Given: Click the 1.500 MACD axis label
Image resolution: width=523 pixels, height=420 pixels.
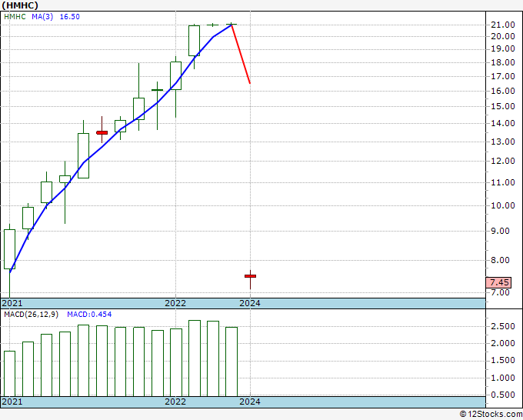Looking at the screenshot, I should pos(503,360).
